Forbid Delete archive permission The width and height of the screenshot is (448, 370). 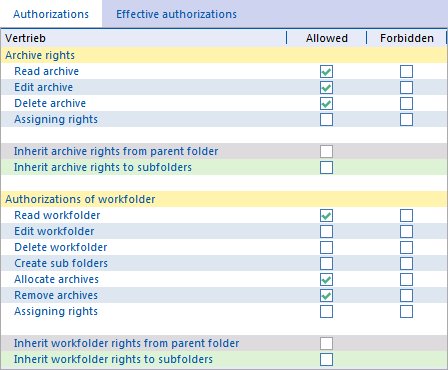(x=406, y=103)
